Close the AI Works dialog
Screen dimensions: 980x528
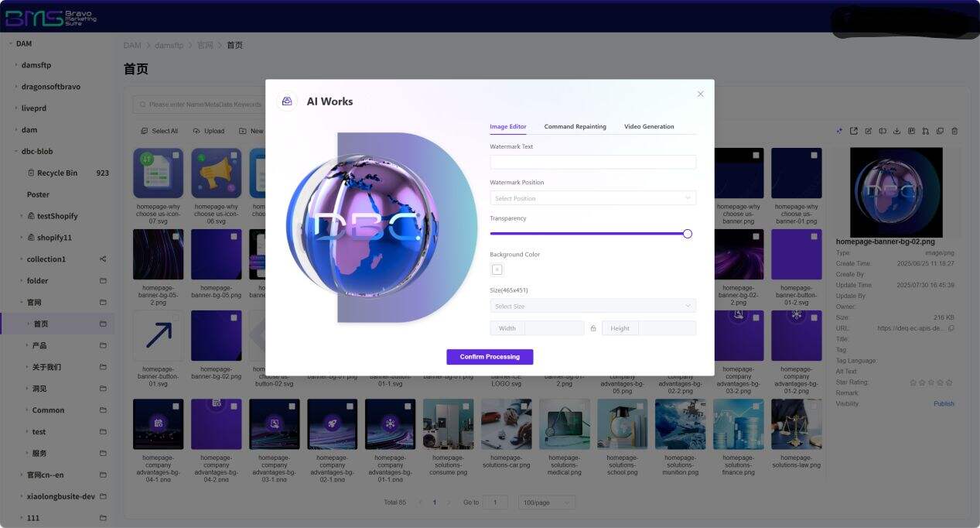point(700,94)
